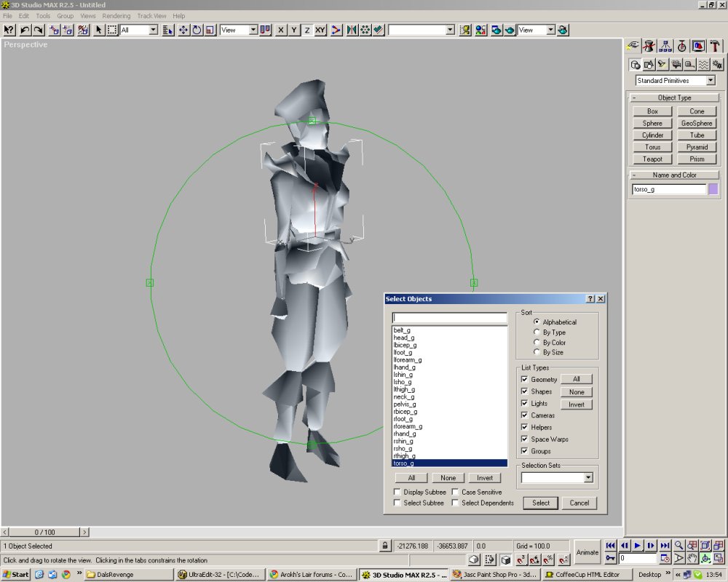This screenshot has width=728, height=582.
Task: Open the named selection sets dropdown in toolbar
Action: click(450, 30)
